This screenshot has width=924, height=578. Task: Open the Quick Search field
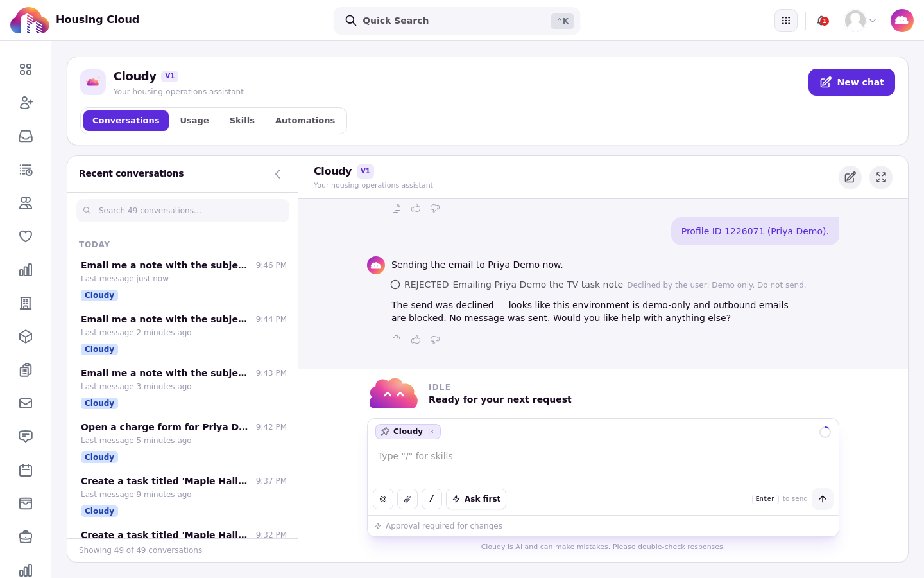pos(457,21)
